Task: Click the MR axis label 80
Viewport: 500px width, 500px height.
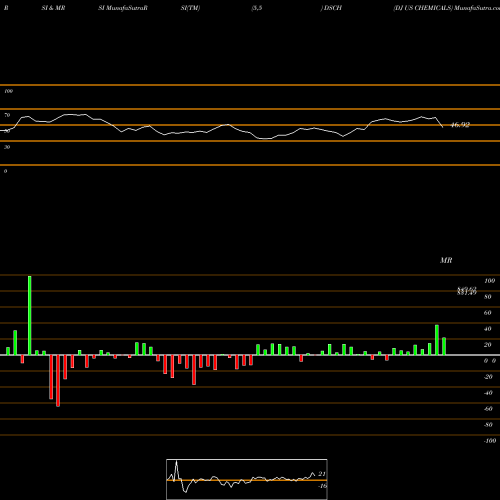Action: click(x=488, y=297)
